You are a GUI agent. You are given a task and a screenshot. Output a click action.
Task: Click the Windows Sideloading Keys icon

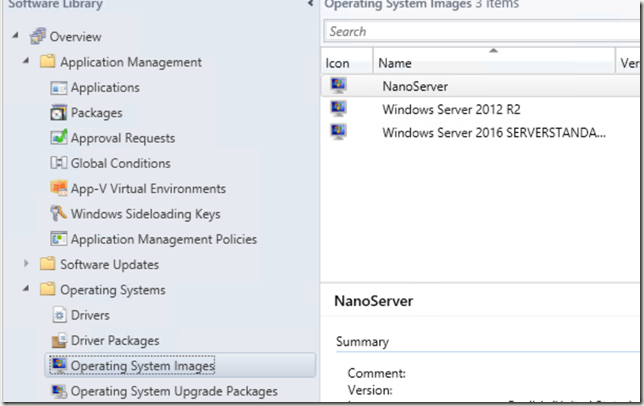coord(58,213)
